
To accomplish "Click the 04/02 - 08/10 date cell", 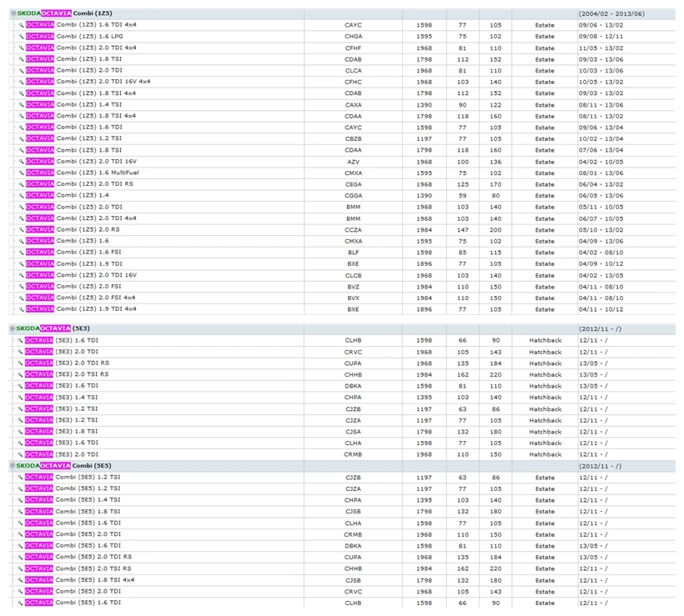I will pos(601,253).
